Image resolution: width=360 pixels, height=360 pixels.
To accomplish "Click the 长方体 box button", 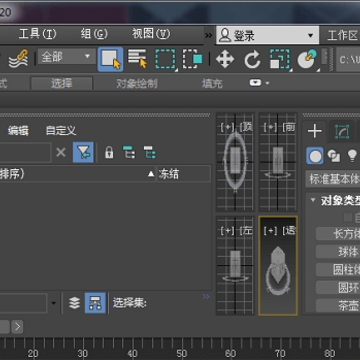I will (338, 234).
